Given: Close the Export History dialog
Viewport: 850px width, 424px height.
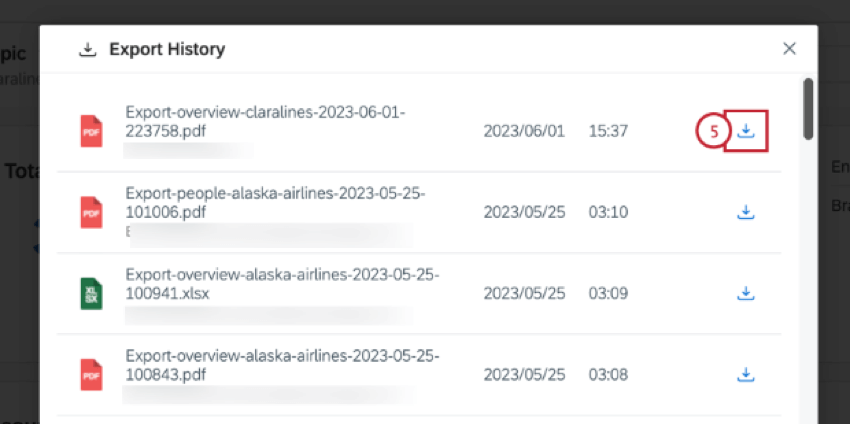Looking at the screenshot, I should tap(789, 49).
